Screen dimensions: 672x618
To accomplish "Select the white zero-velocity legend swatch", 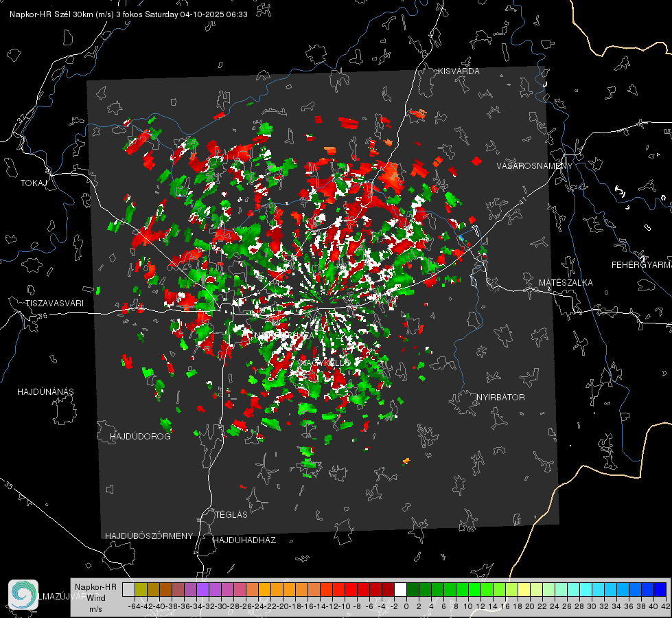I will point(400,589).
